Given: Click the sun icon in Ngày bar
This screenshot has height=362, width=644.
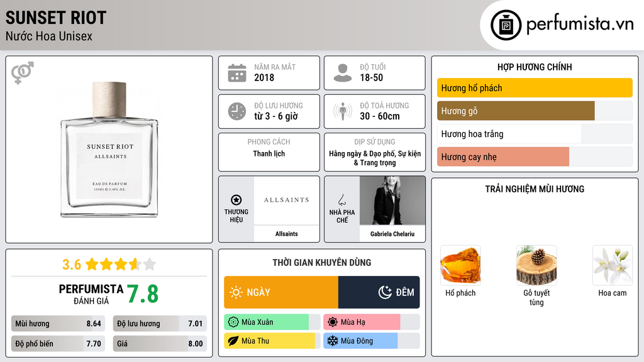Looking at the screenshot, I should click(236, 292).
